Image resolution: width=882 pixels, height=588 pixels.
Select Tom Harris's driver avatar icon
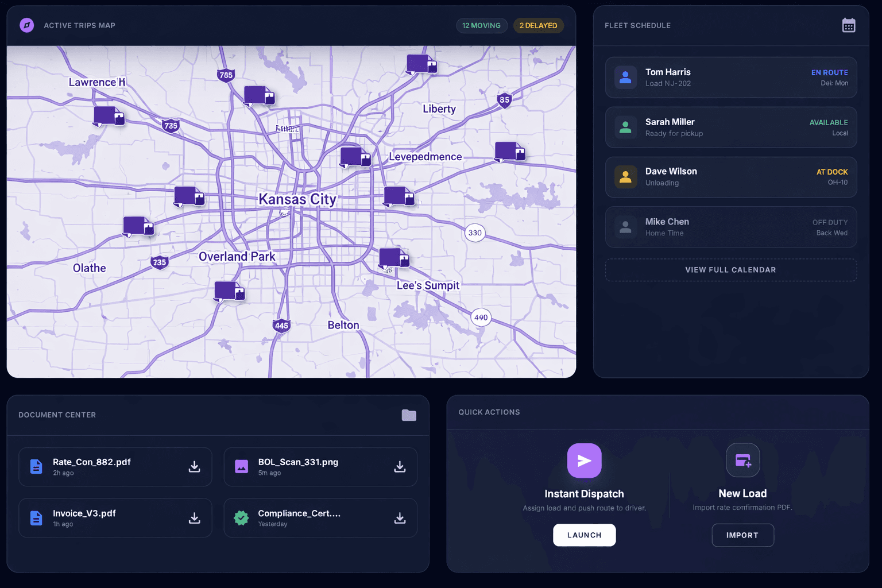(625, 77)
